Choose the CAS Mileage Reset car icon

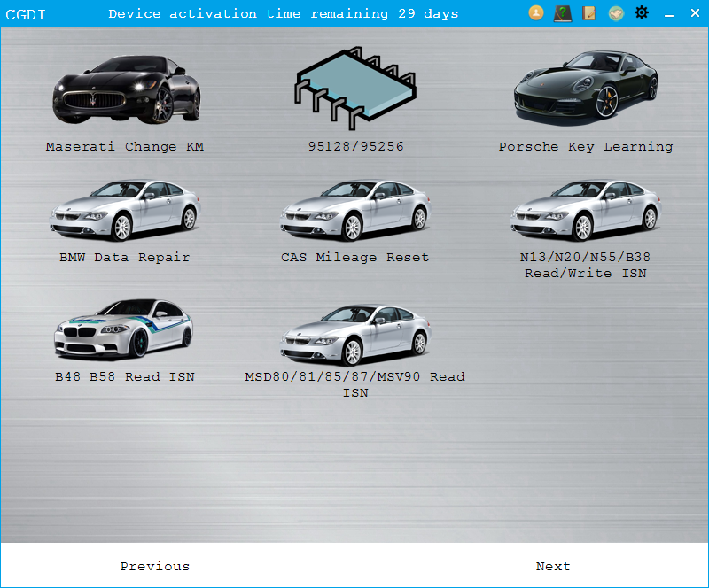tap(355, 210)
